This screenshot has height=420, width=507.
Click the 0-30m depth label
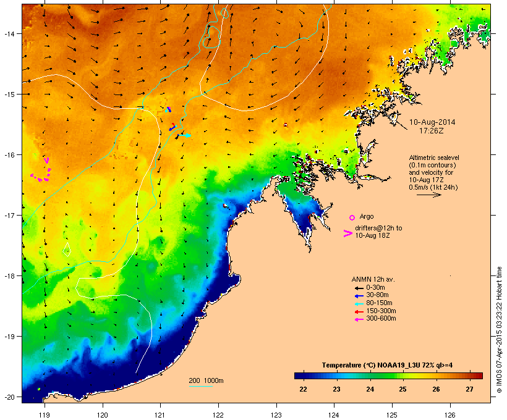click(375, 288)
